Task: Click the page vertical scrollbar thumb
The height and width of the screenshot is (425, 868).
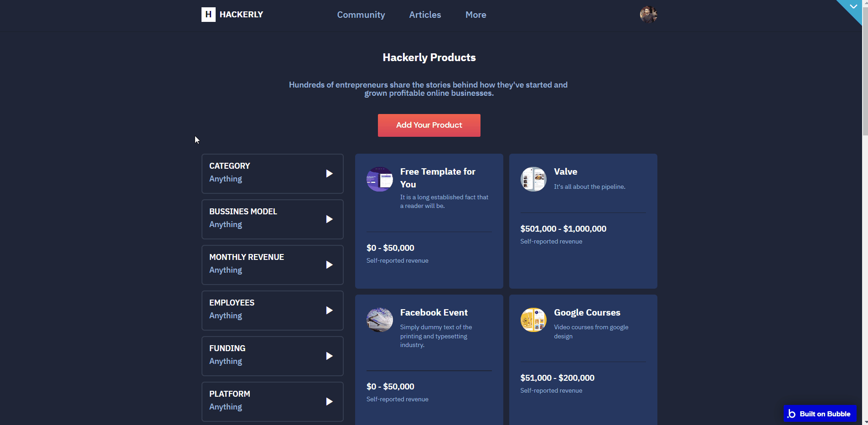Action: [865, 71]
